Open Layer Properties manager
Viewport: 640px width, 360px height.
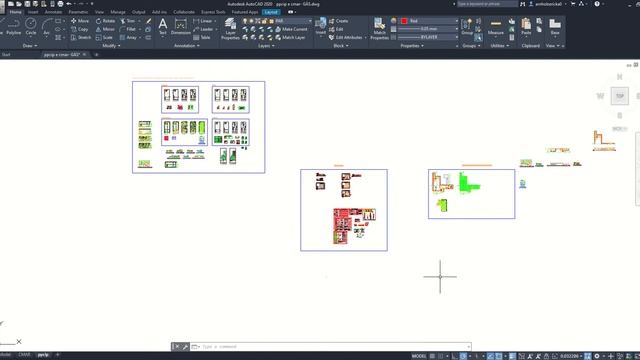click(230, 29)
